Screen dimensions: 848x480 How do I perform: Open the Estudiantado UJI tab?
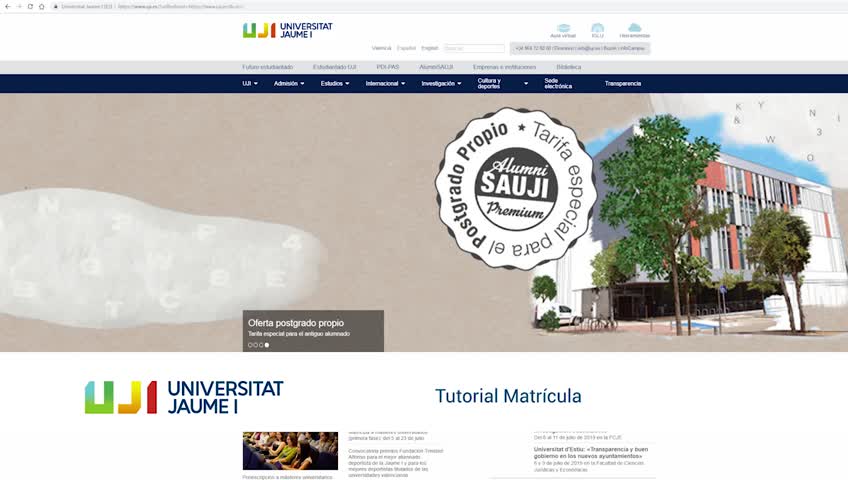(335, 67)
